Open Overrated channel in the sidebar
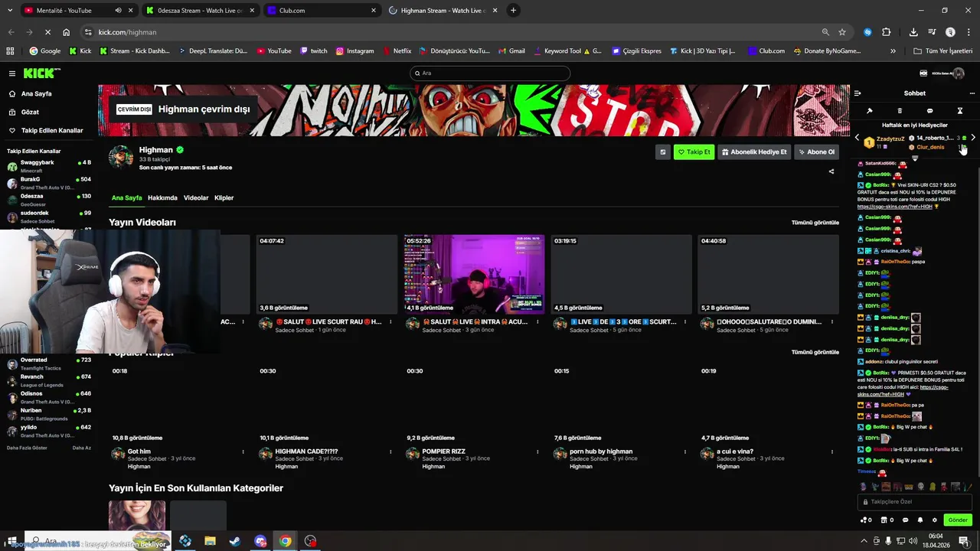Screen dimensions: 980x551 coord(49,364)
